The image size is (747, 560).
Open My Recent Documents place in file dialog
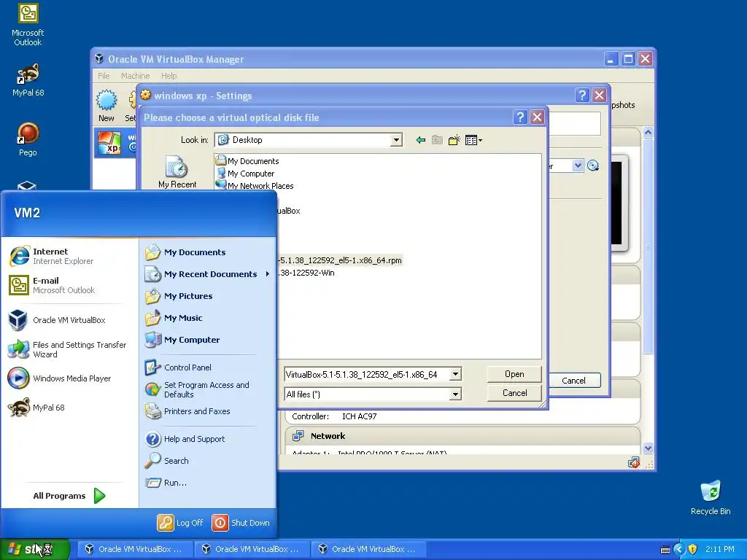click(177, 172)
